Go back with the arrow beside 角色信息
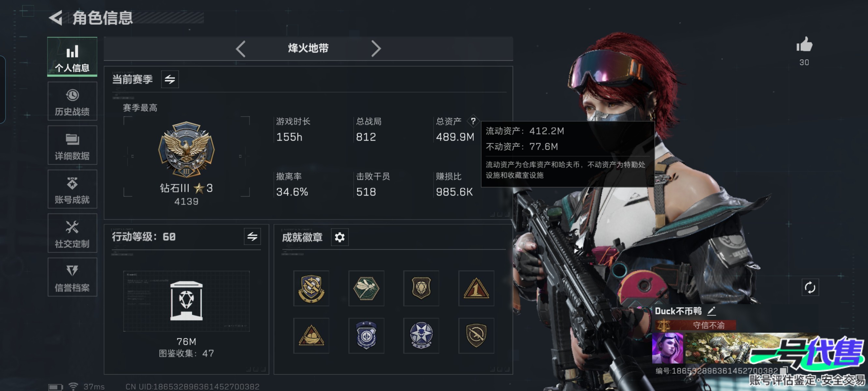This screenshot has width=868, height=391. point(56,18)
